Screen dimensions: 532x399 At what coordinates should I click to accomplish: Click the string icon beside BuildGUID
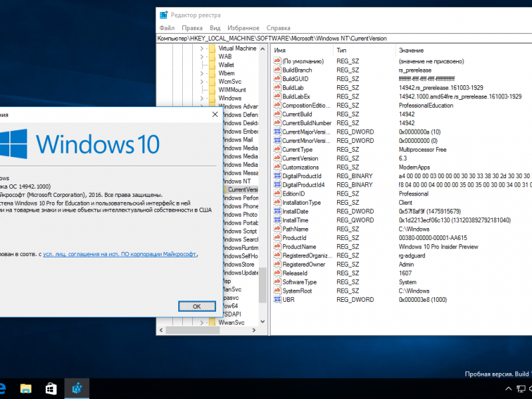pyautogui.click(x=277, y=78)
